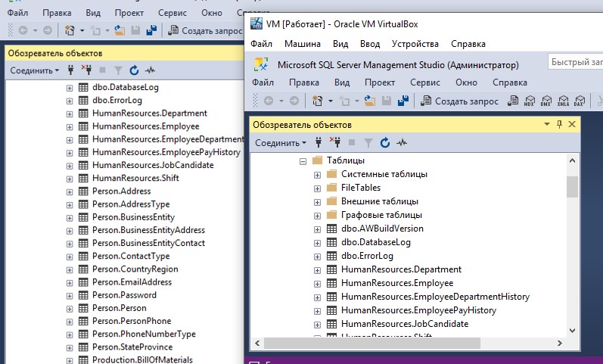This screenshot has width=603, height=364.
Task: Open Проект menu in VM SSMS
Action: pyautogui.click(x=380, y=82)
